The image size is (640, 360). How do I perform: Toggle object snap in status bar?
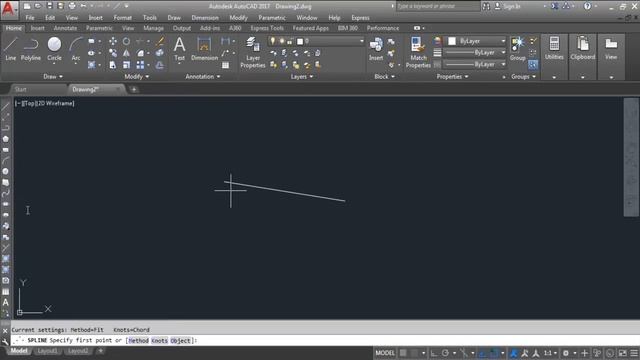(x=495, y=353)
